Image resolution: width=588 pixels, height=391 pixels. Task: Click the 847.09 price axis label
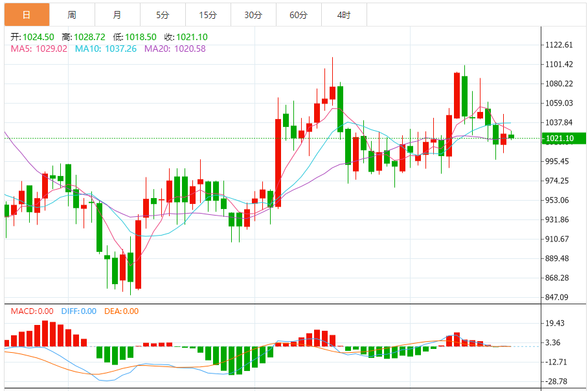(x=557, y=297)
